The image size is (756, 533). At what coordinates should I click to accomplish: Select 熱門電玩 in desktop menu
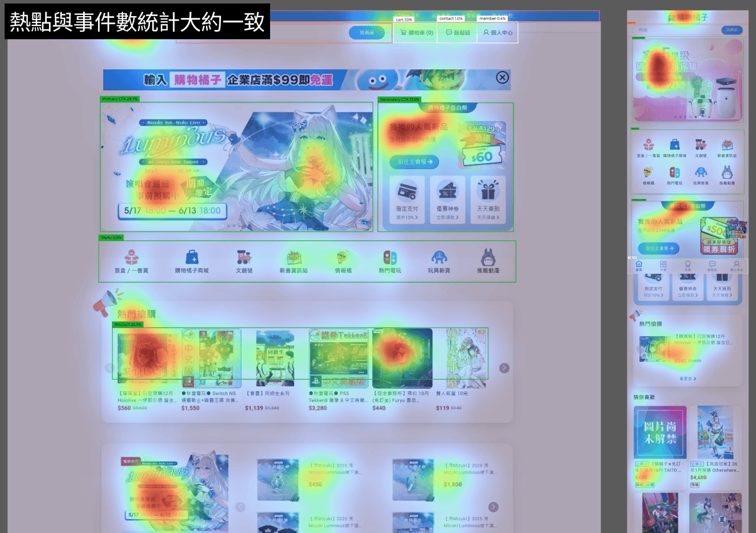tap(390, 261)
